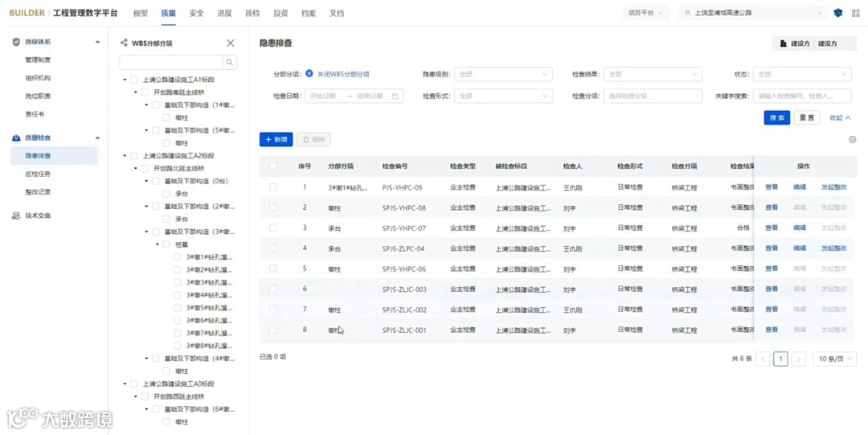Open the 模型 top menu
Image resolution: width=868 pixels, height=435 pixels.
tap(141, 14)
